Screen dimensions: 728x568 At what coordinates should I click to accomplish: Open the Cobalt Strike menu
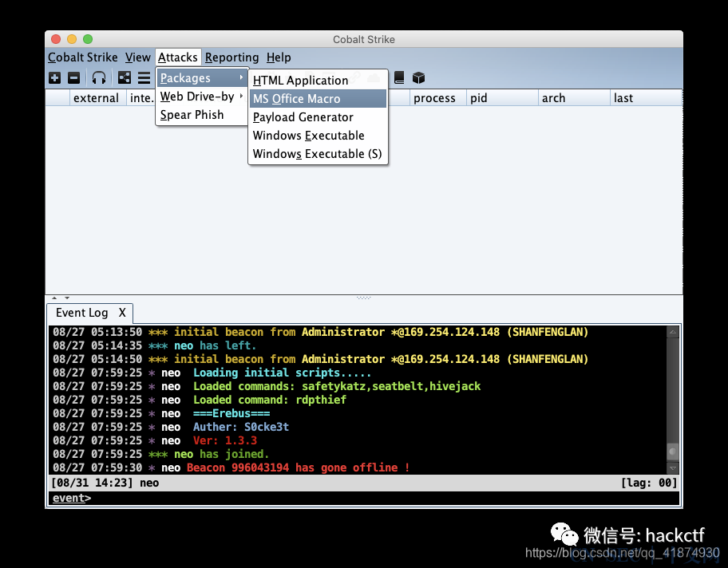click(x=83, y=57)
